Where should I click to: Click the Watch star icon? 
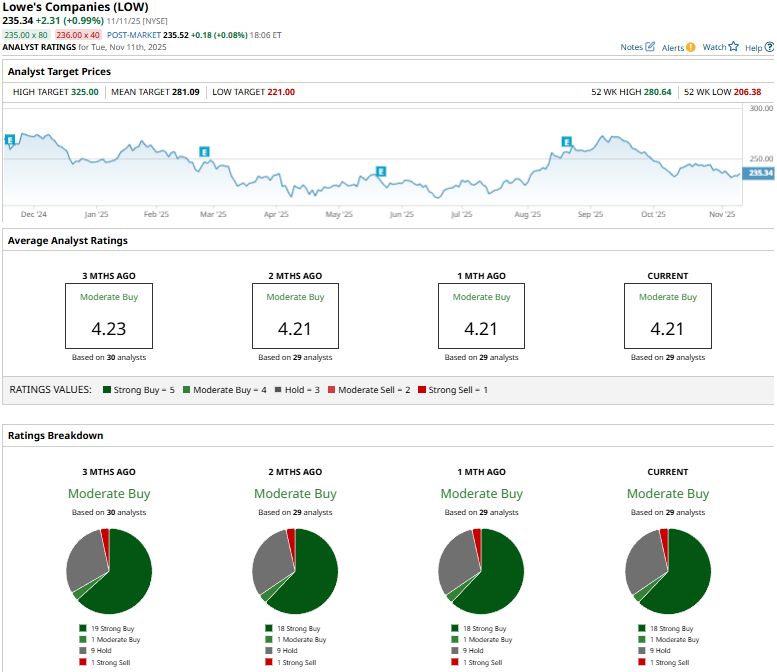point(733,47)
